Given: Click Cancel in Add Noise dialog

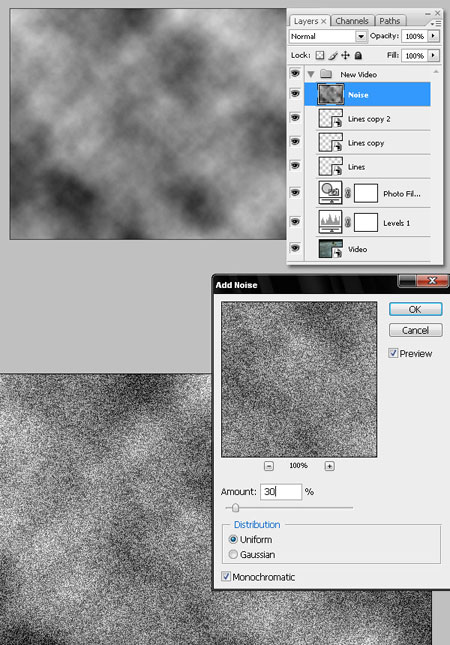Looking at the screenshot, I should coord(415,330).
